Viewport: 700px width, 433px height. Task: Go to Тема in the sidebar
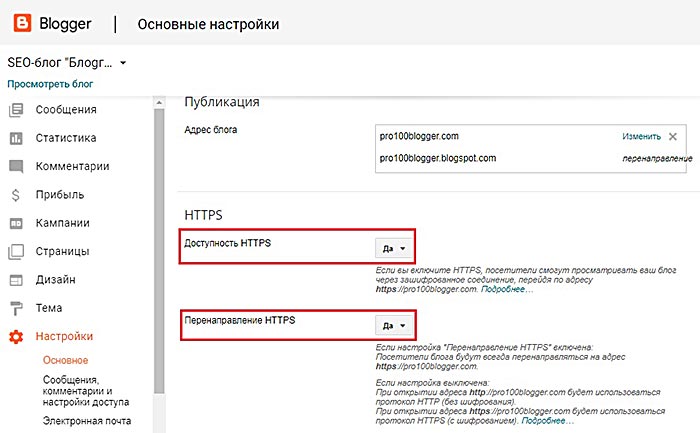tap(49, 308)
